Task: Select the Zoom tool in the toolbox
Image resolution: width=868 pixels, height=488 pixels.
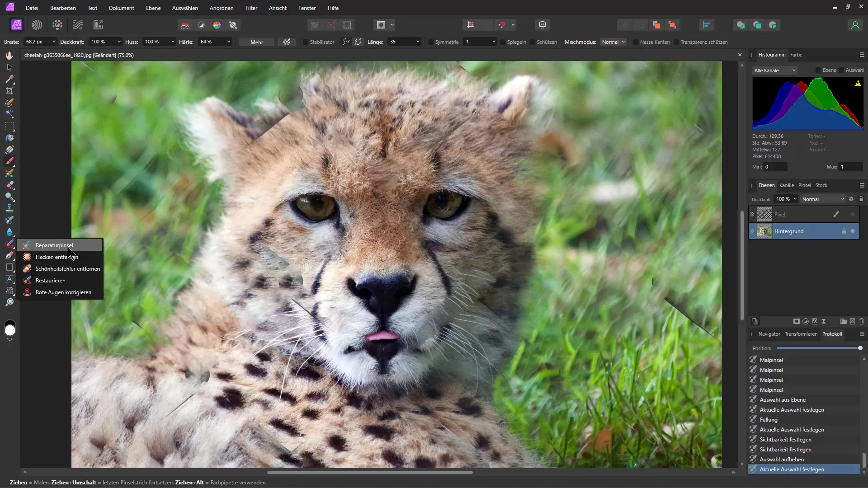Action: coord(9,302)
